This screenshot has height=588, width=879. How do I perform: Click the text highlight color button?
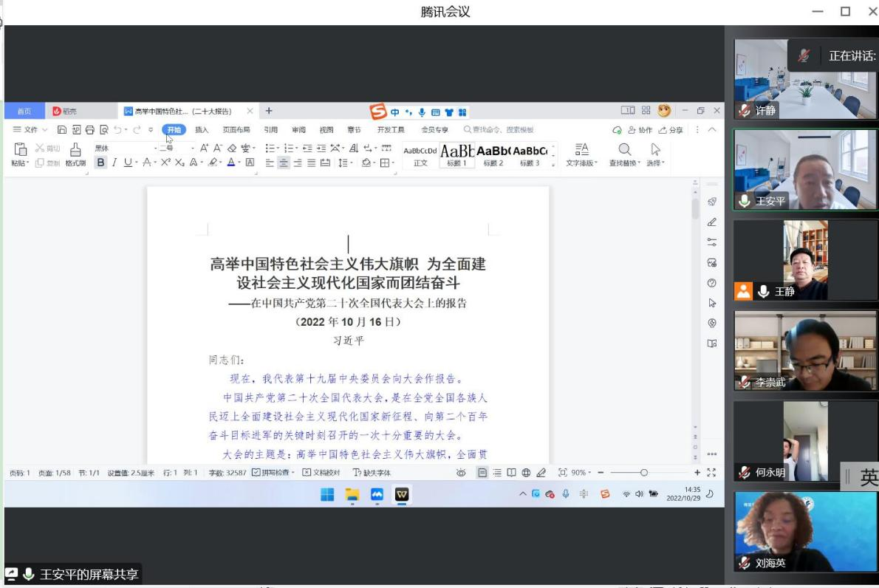point(213,163)
